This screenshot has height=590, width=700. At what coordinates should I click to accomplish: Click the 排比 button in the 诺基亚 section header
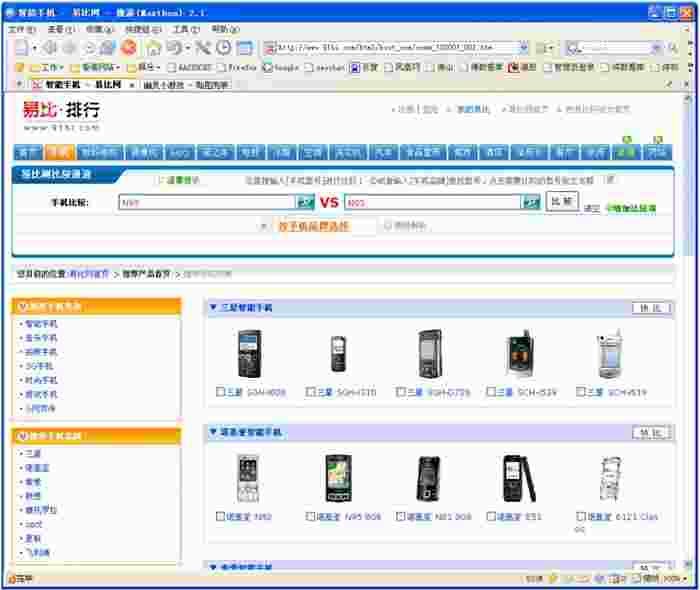tap(651, 432)
